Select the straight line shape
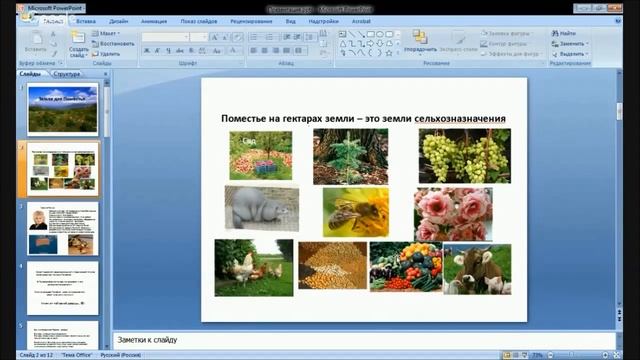The width and height of the screenshot is (640, 360). [x=352, y=34]
